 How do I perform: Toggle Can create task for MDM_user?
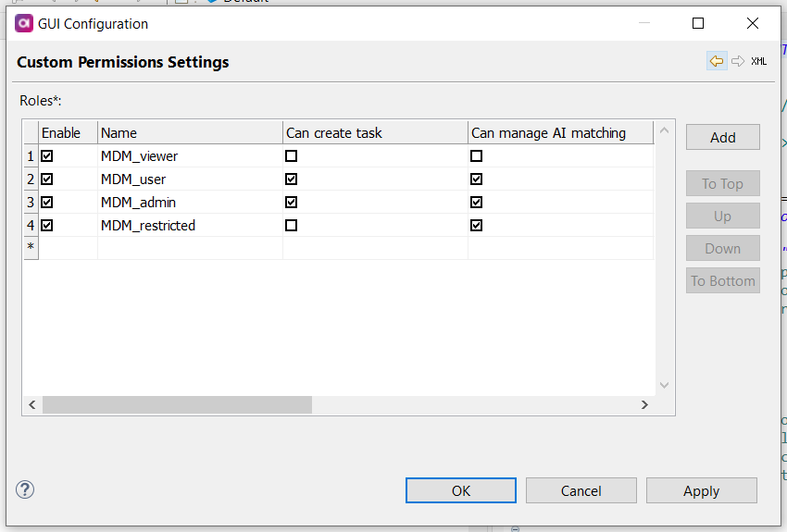coord(292,179)
